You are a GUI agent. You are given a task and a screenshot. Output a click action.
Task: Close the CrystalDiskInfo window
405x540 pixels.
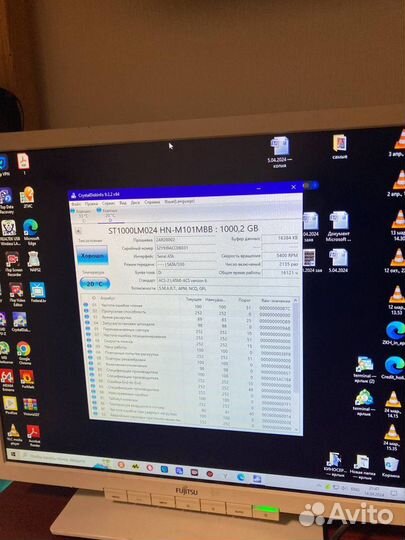(293, 187)
